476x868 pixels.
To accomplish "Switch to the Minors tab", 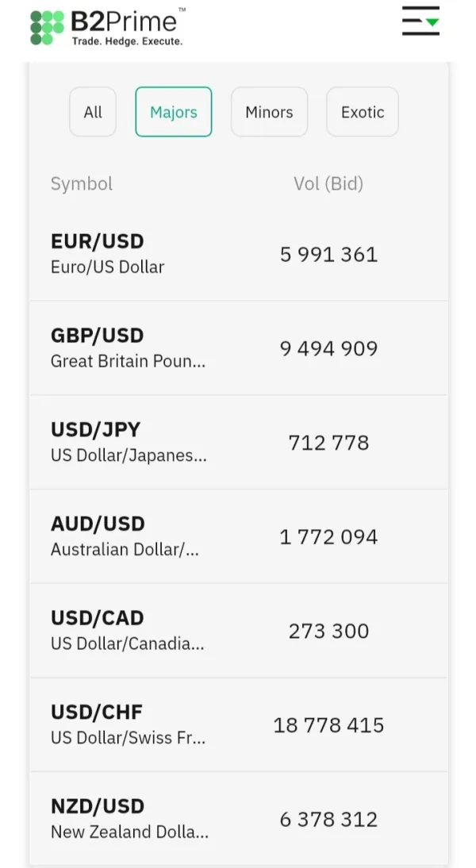I will click(269, 112).
